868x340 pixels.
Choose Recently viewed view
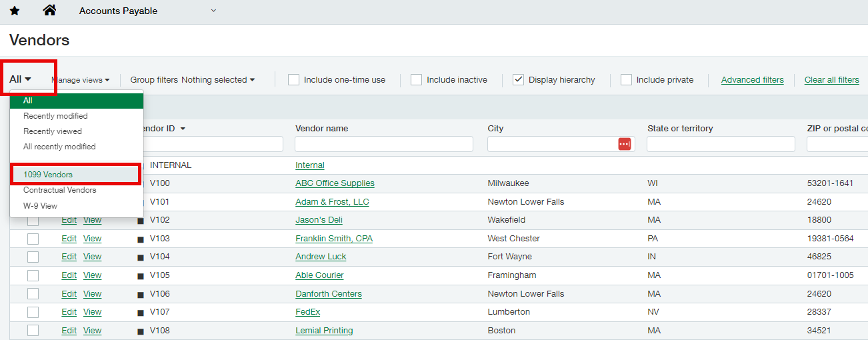pyautogui.click(x=77, y=131)
